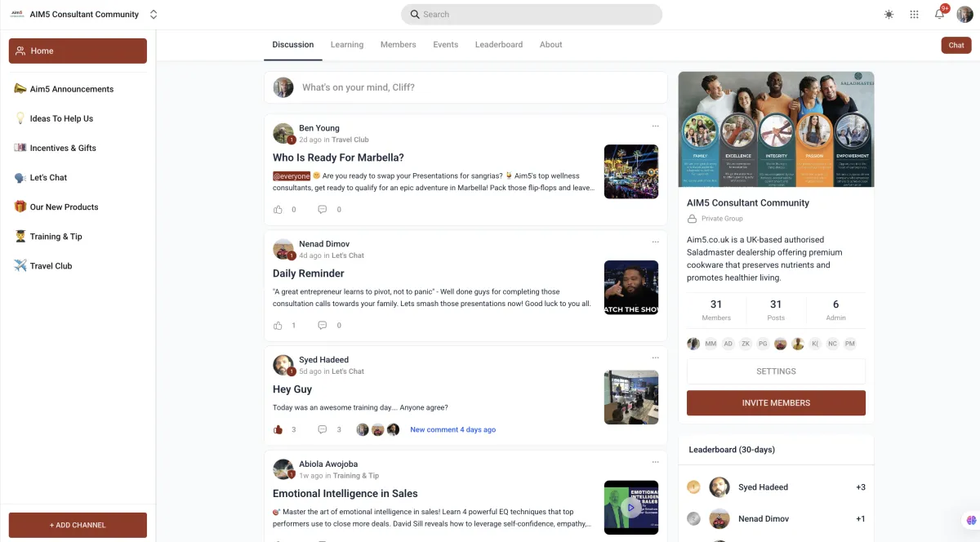Click Travel Club link under Ben Young

point(350,140)
